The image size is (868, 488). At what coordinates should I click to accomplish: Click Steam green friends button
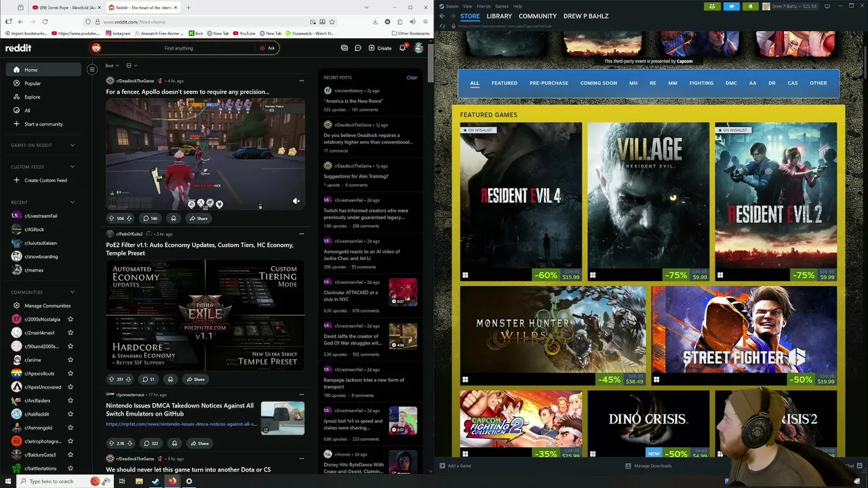pyautogui.click(x=712, y=6)
